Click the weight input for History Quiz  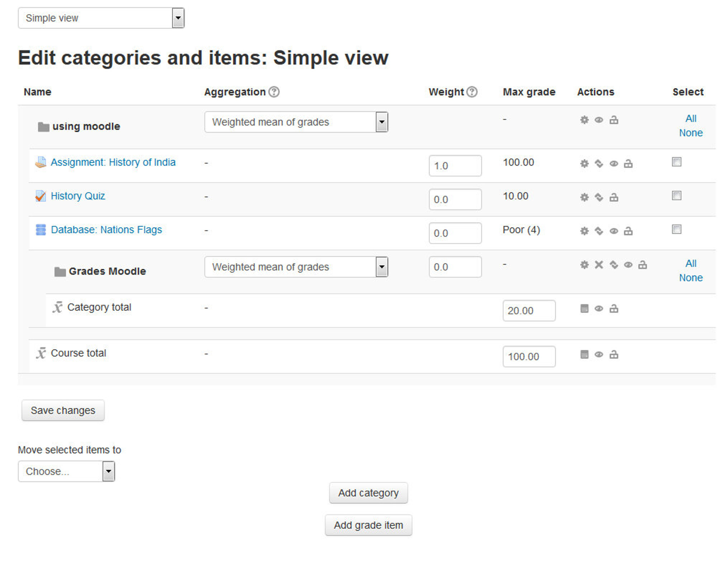point(455,199)
